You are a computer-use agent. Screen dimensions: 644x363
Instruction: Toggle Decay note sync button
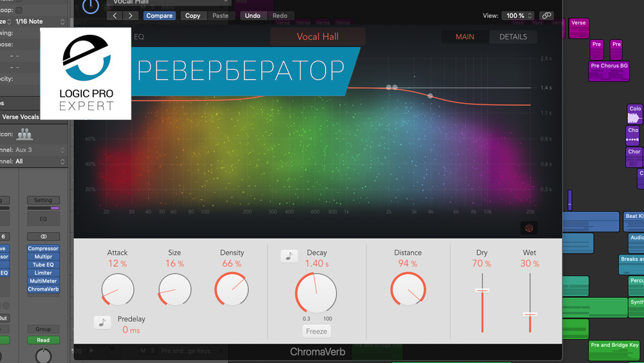(x=289, y=256)
